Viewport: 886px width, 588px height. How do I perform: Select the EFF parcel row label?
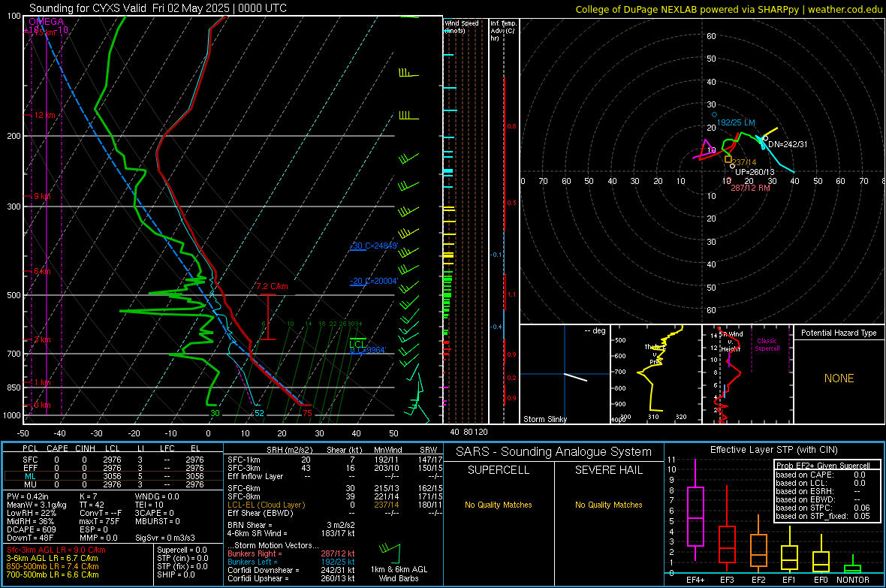tap(30, 468)
